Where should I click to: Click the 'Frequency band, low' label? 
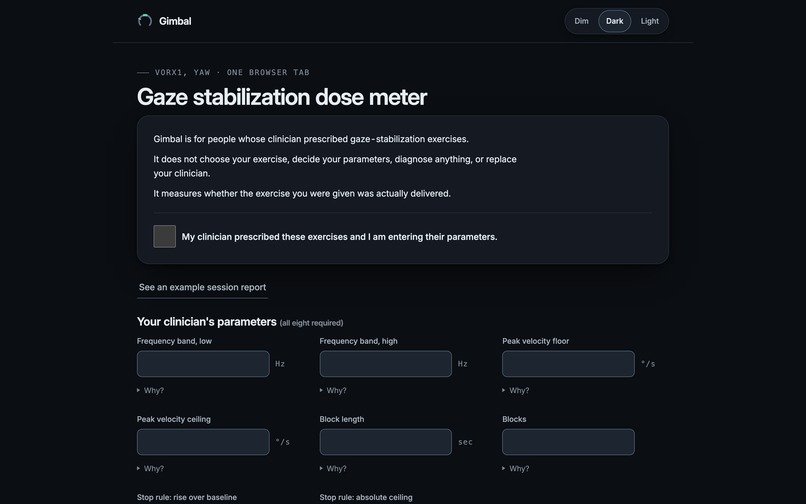tap(174, 341)
